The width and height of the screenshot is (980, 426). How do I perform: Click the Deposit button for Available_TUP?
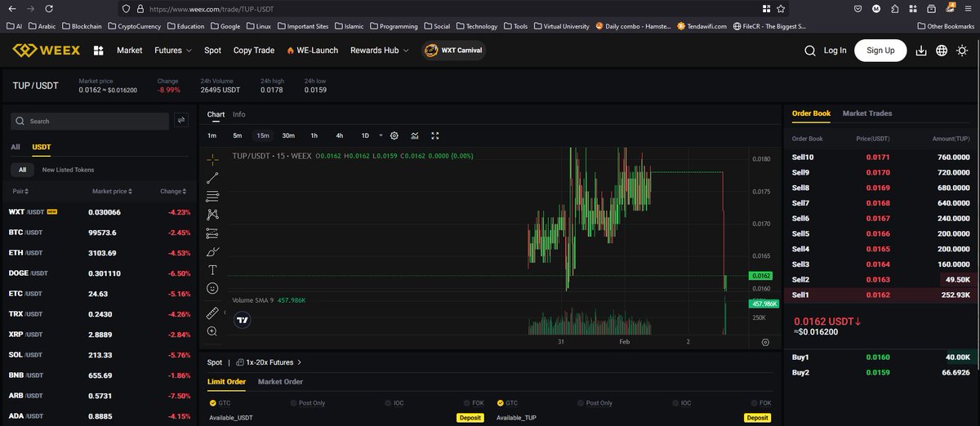click(757, 418)
